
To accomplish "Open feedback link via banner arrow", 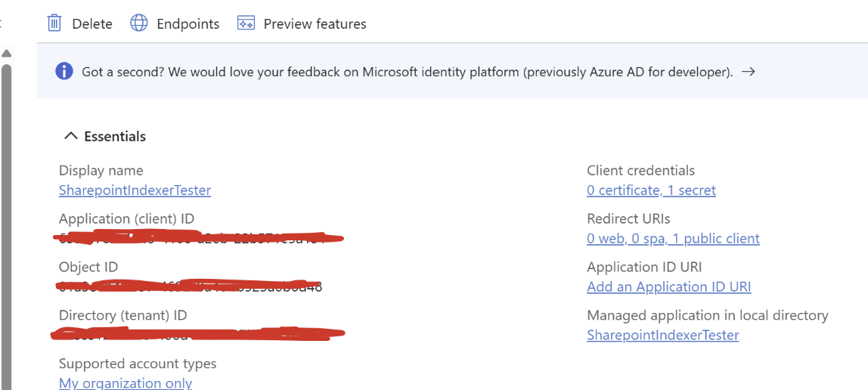I will click(749, 71).
